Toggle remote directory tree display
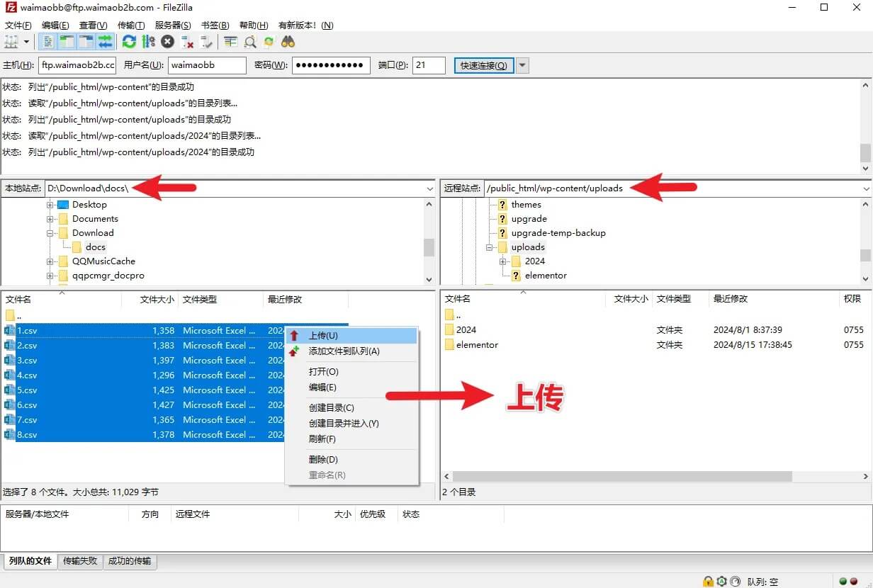The width and height of the screenshot is (873, 588). pos(86,42)
